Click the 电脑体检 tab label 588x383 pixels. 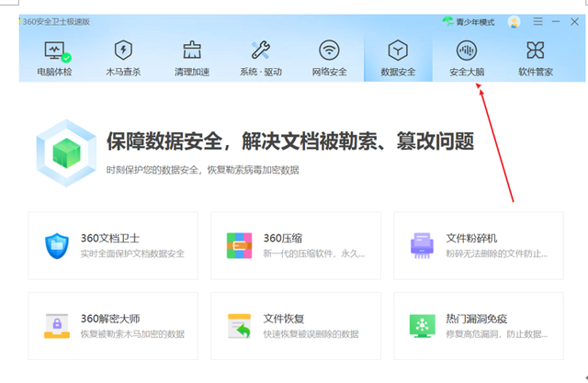click(x=54, y=72)
